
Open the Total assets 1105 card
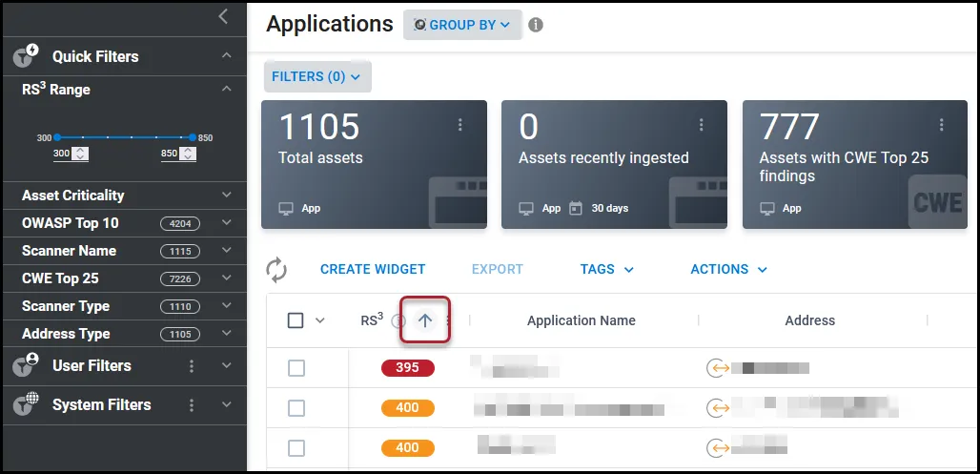[x=374, y=164]
